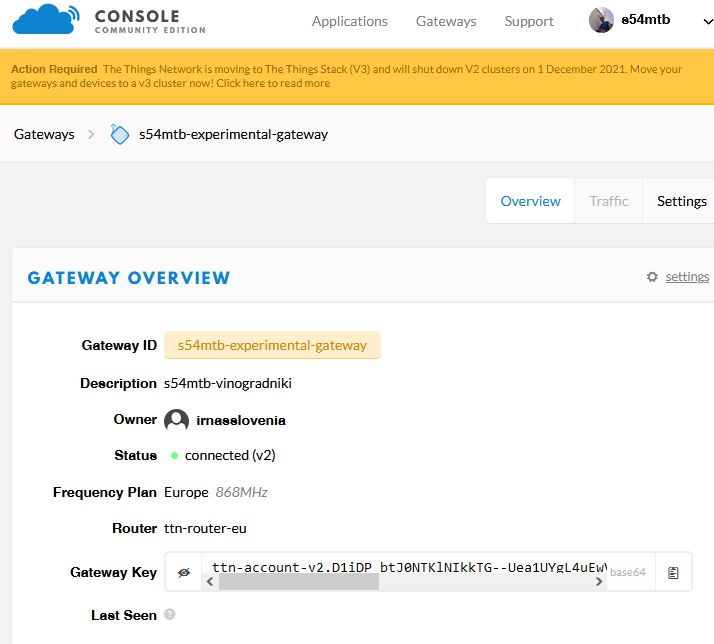Click description text s54mtb-vinogradniki
Viewport: 714px width, 644px height.
click(x=228, y=383)
